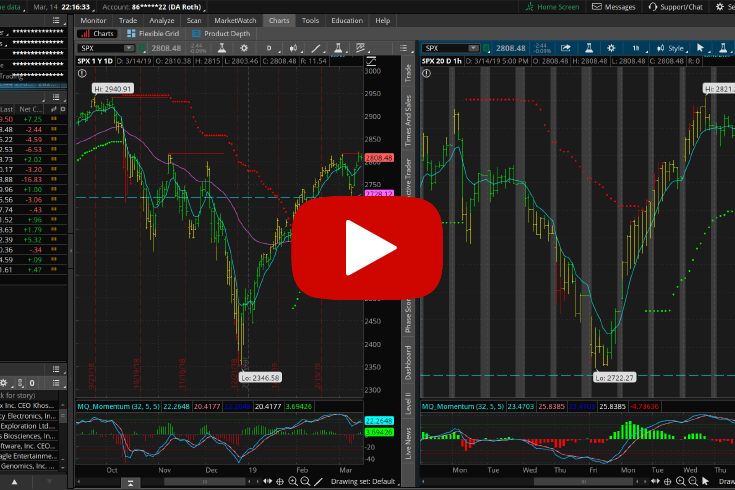Image resolution: width=735 pixels, height=490 pixels.
Task: Open the Live News side tab
Action: pos(408,443)
